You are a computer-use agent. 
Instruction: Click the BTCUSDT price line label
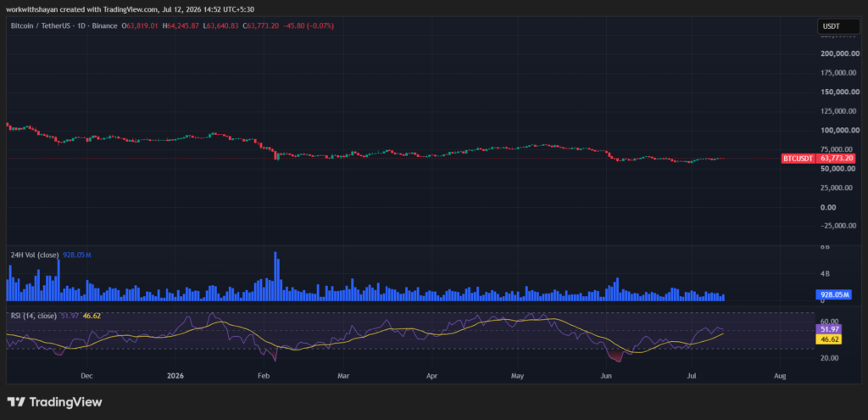coord(798,159)
